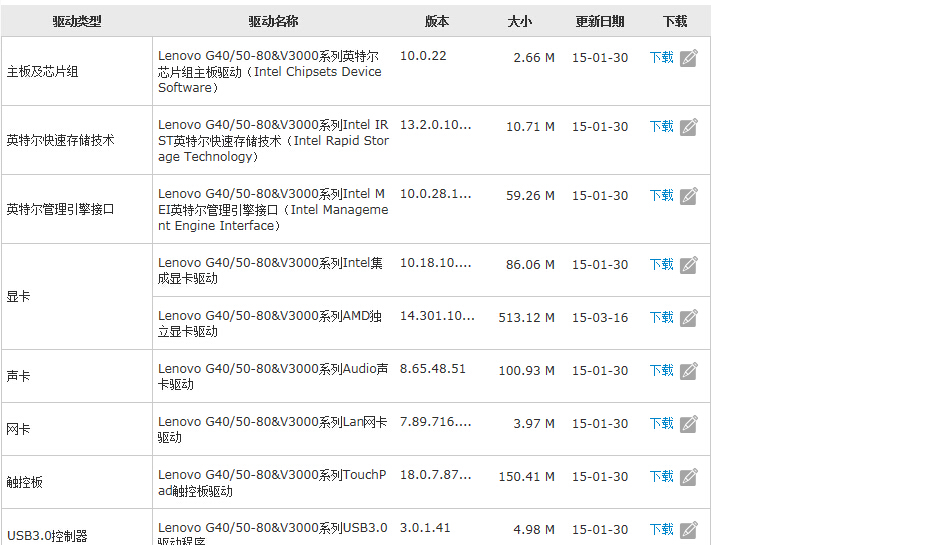This screenshot has height=545, width=934.
Task: Select the 触控板 driver type cell
Action: click(x=77, y=482)
